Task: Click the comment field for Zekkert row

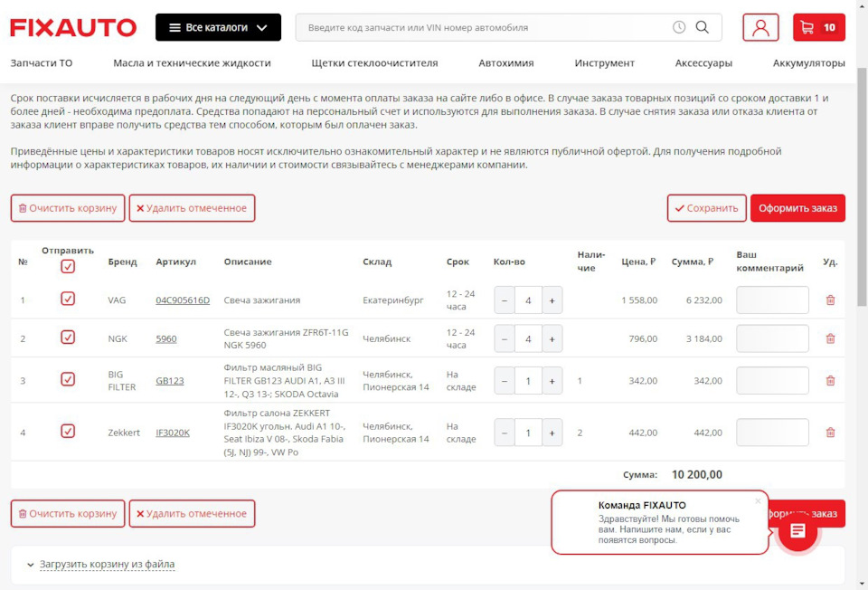Action: pos(772,433)
